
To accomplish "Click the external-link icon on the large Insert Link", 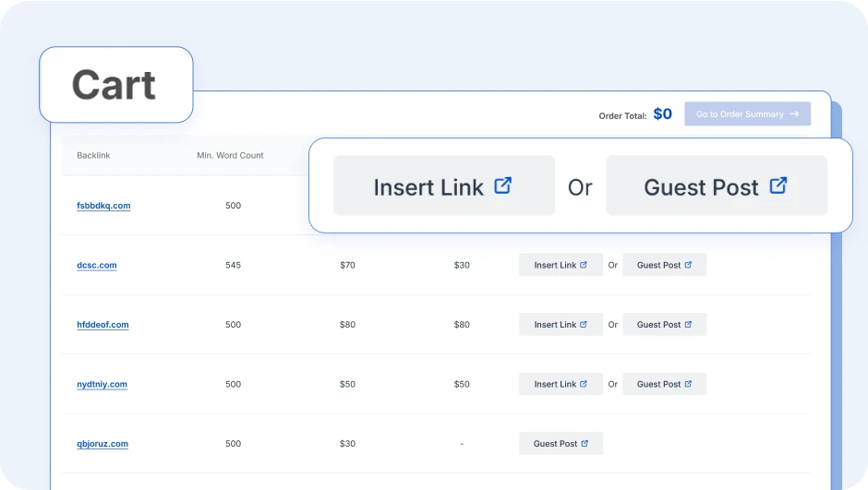I will [x=502, y=185].
